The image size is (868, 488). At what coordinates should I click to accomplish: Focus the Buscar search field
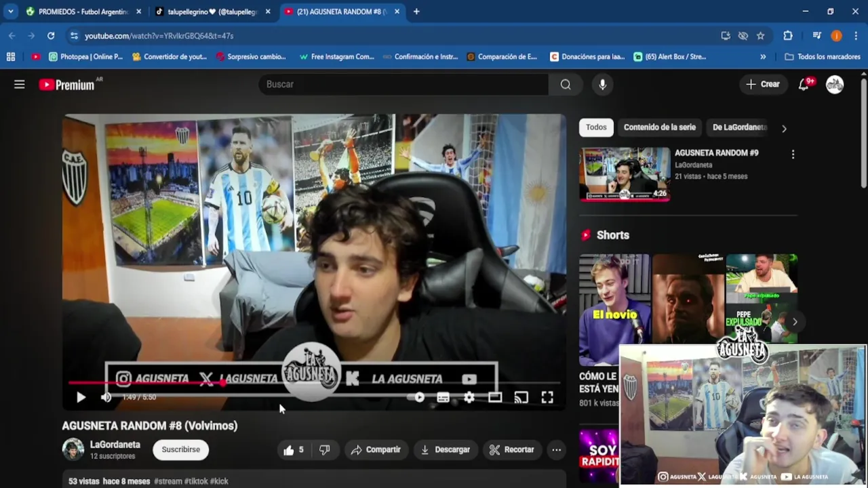click(x=403, y=84)
